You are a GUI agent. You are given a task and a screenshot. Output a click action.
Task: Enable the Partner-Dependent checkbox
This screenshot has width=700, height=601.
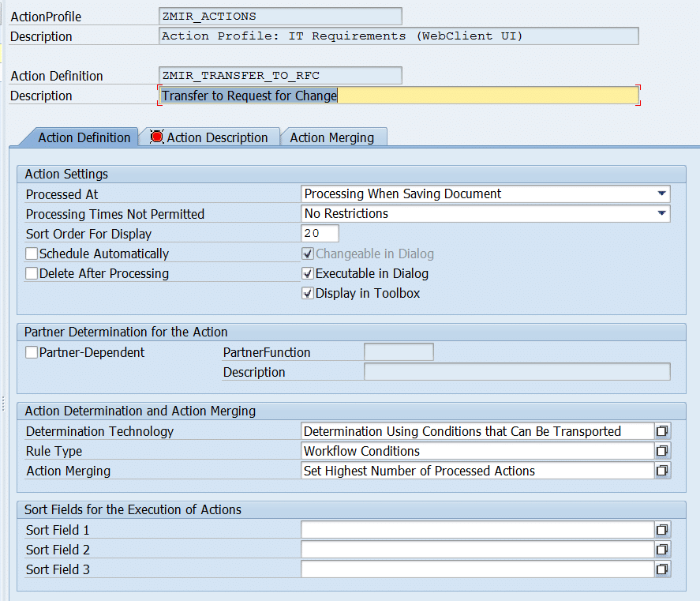(x=32, y=352)
